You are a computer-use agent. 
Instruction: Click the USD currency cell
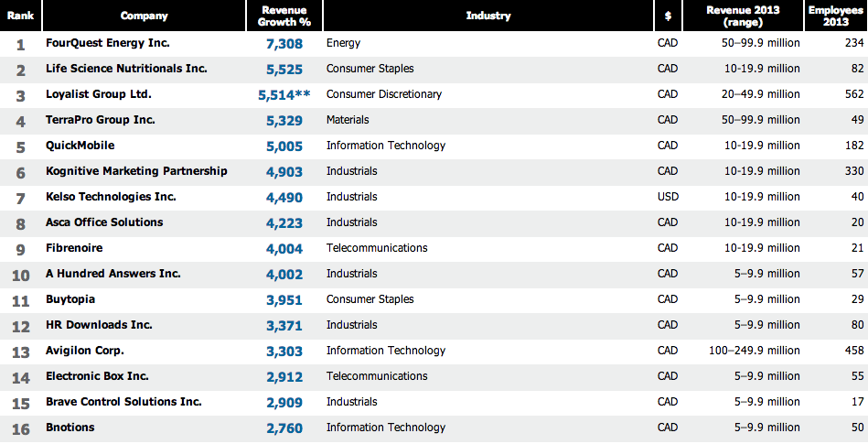[x=668, y=197]
